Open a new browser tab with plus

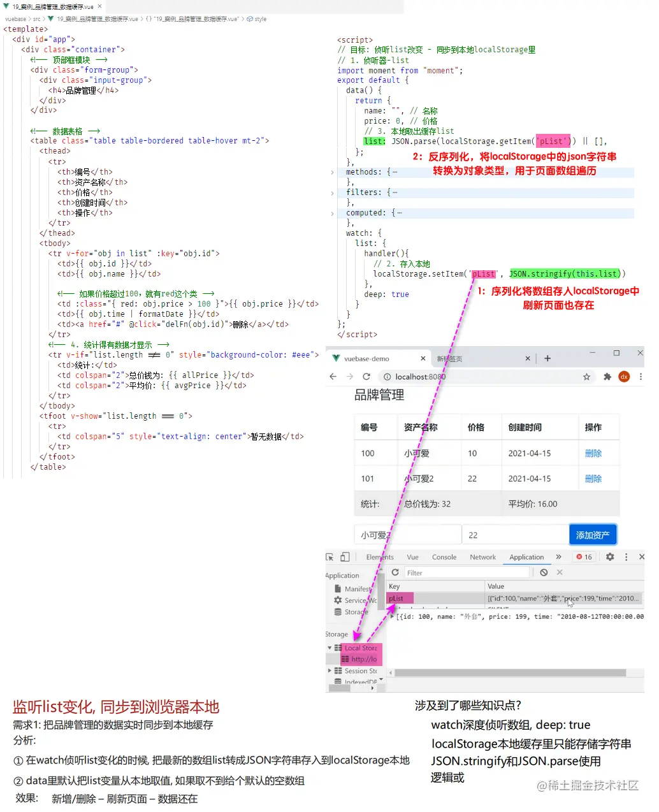point(547,358)
